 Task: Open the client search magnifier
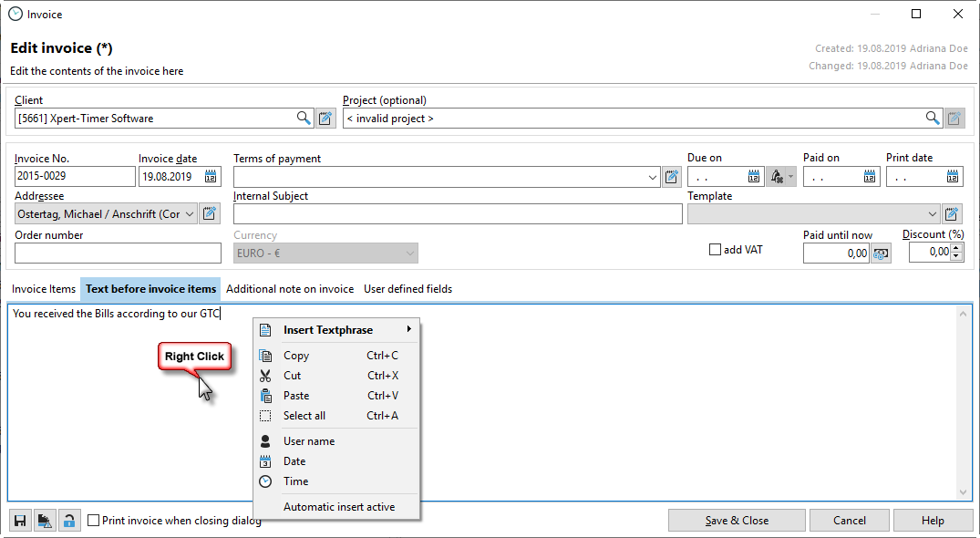304,118
